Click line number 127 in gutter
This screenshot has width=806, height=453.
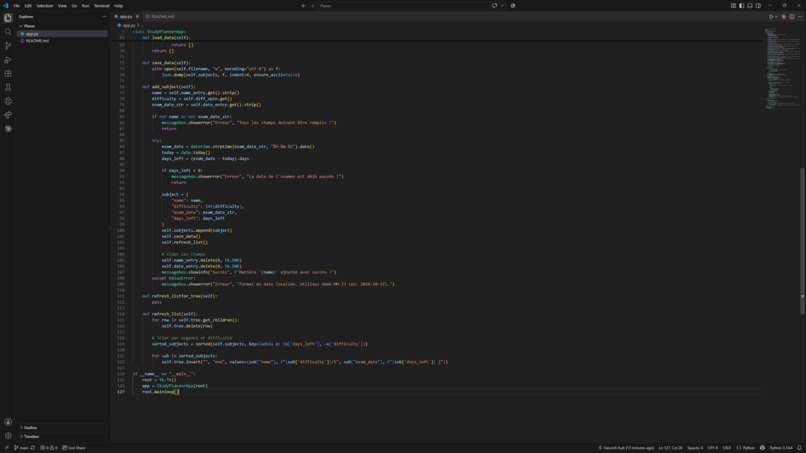(120, 392)
